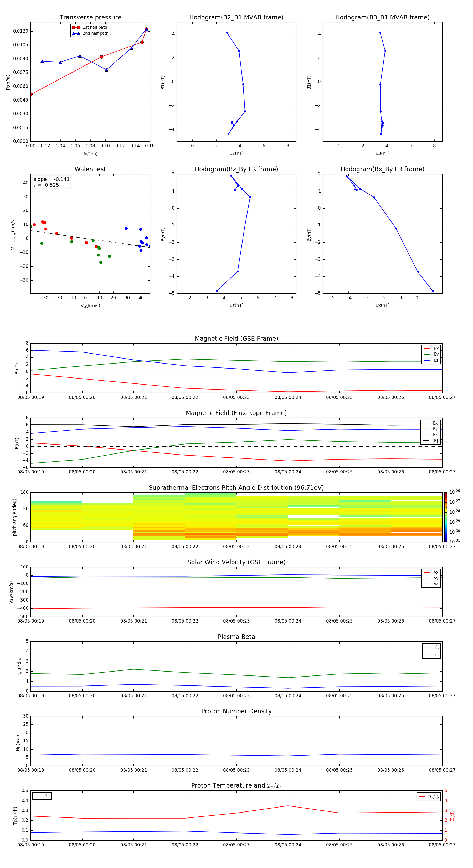The width and height of the screenshot is (473, 868).
Task: Select the βp entry in Plasma Beta legend
Action: pyautogui.click(x=432, y=647)
